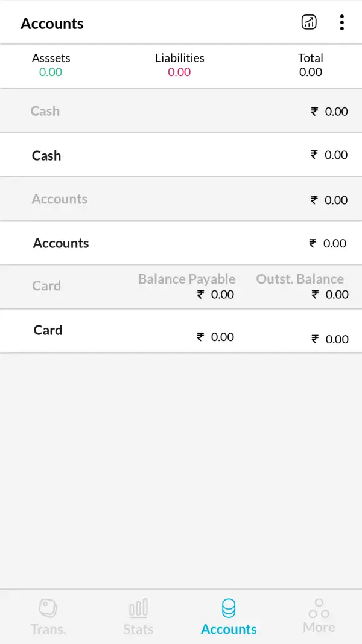Switch to the Stats tab label
This screenshot has height=644, width=362.
coord(138,629)
